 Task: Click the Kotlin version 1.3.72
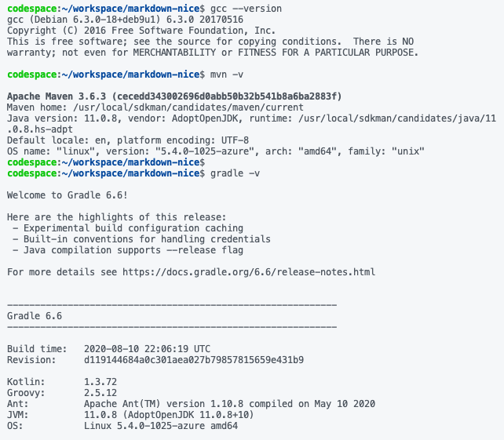point(100,382)
